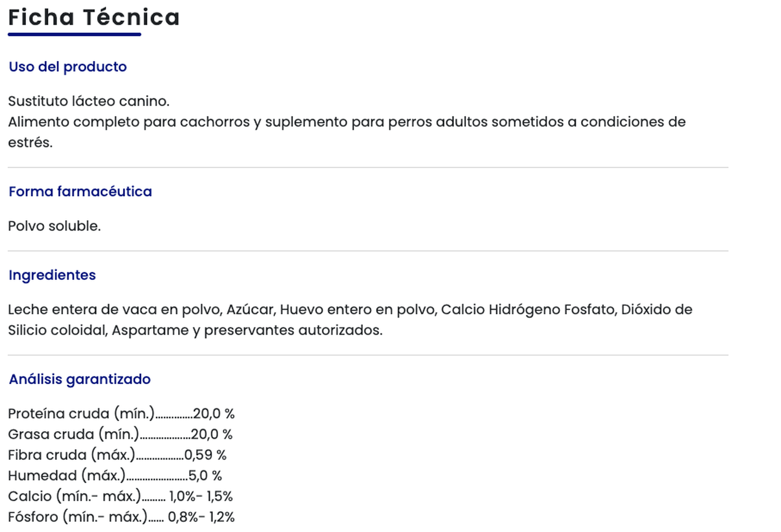Click the Forma farmacéutica heading

coord(80,192)
